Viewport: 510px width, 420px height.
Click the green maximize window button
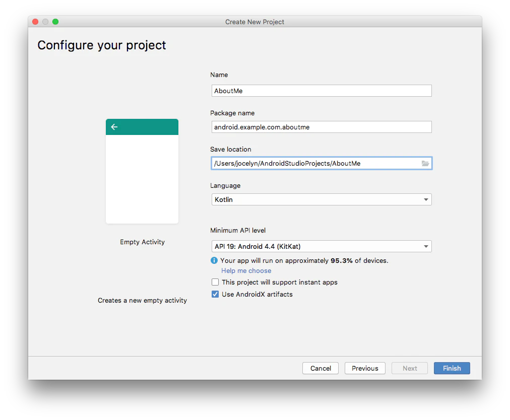coord(55,22)
